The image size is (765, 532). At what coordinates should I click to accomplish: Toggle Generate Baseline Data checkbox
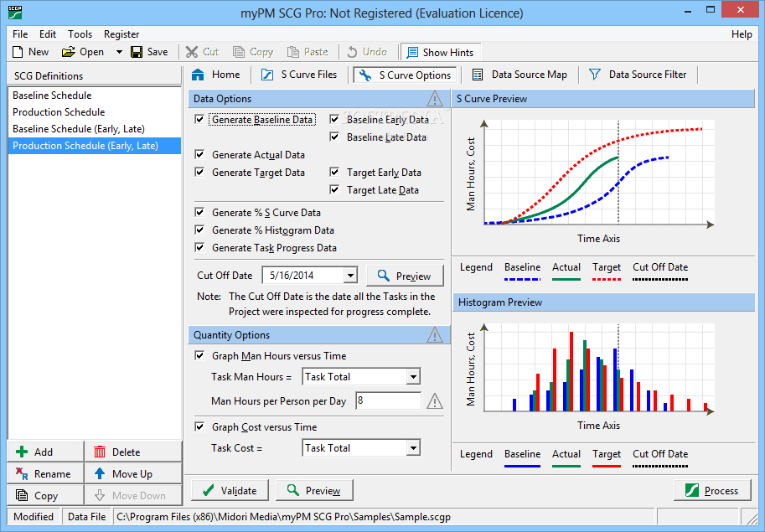click(199, 120)
